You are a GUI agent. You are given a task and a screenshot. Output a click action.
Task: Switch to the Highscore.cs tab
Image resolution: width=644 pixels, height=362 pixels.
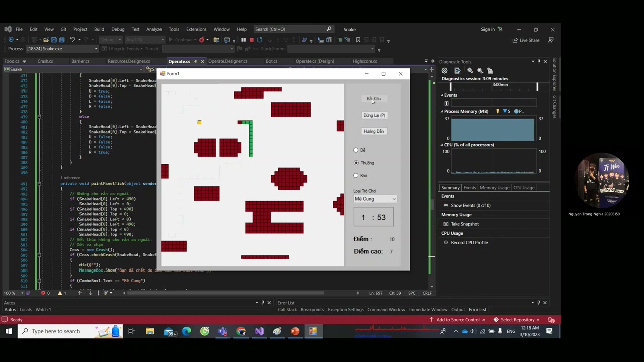(365, 61)
